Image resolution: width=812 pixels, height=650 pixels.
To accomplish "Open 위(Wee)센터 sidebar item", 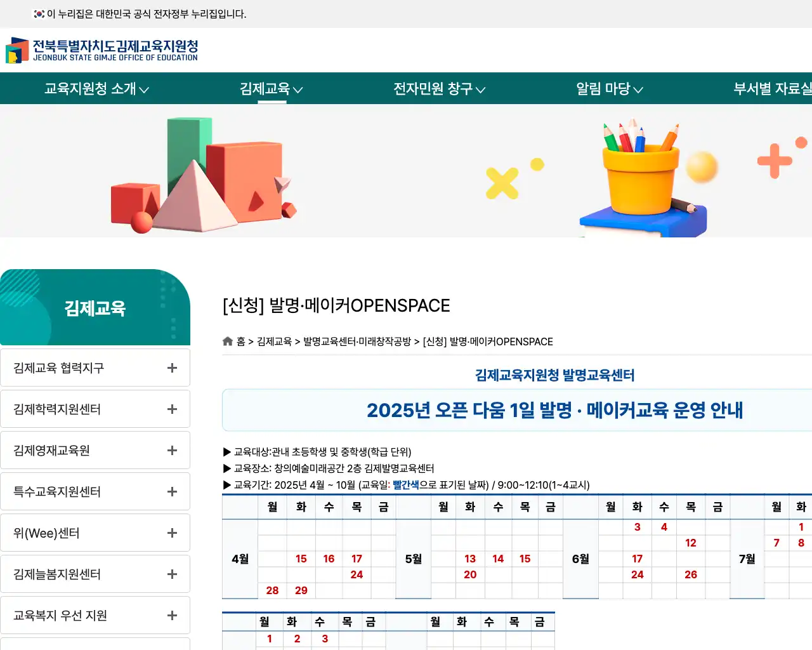I will 95,533.
